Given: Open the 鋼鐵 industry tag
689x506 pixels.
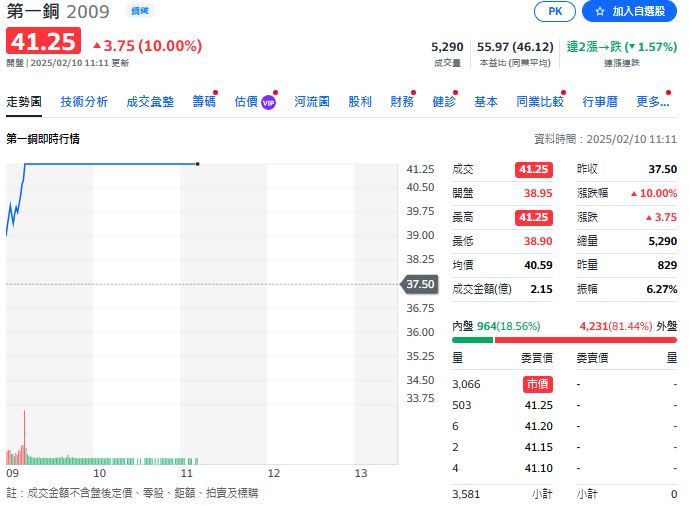Looking at the screenshot, I should [x=140, y=11].
